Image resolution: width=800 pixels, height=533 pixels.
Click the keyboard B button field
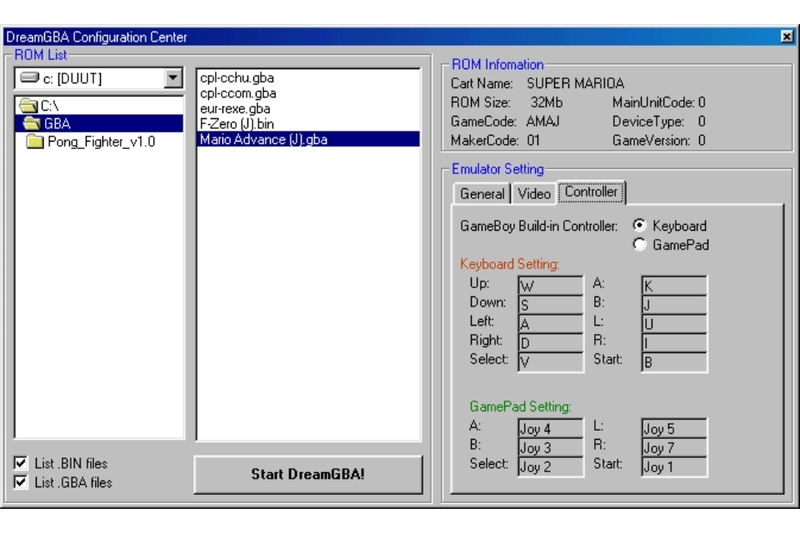(x=674, y=304)
